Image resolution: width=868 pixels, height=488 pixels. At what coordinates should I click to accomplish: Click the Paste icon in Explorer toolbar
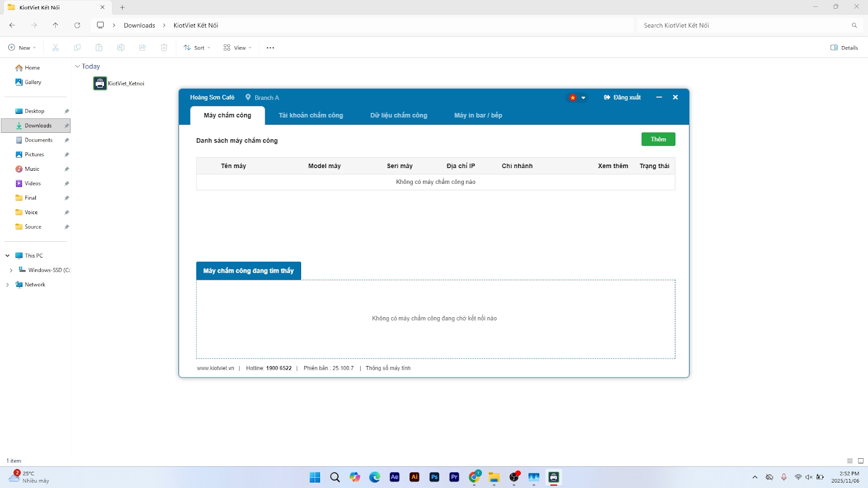(x=99, y=48)
